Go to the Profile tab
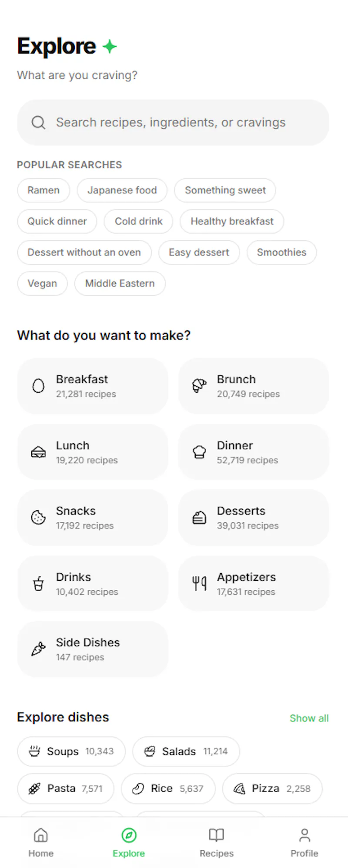The height and width of the screenshot is (868, 348). click(x=304, y=842)
